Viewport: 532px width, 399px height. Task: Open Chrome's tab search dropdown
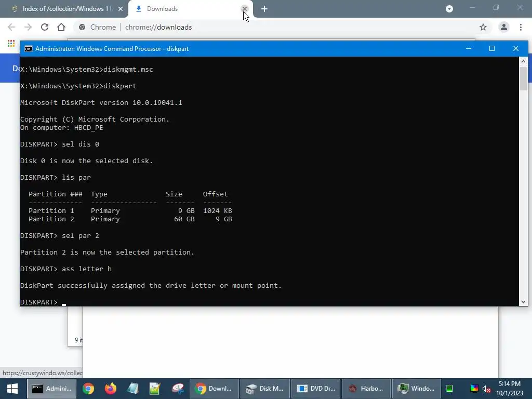point(449,9)
